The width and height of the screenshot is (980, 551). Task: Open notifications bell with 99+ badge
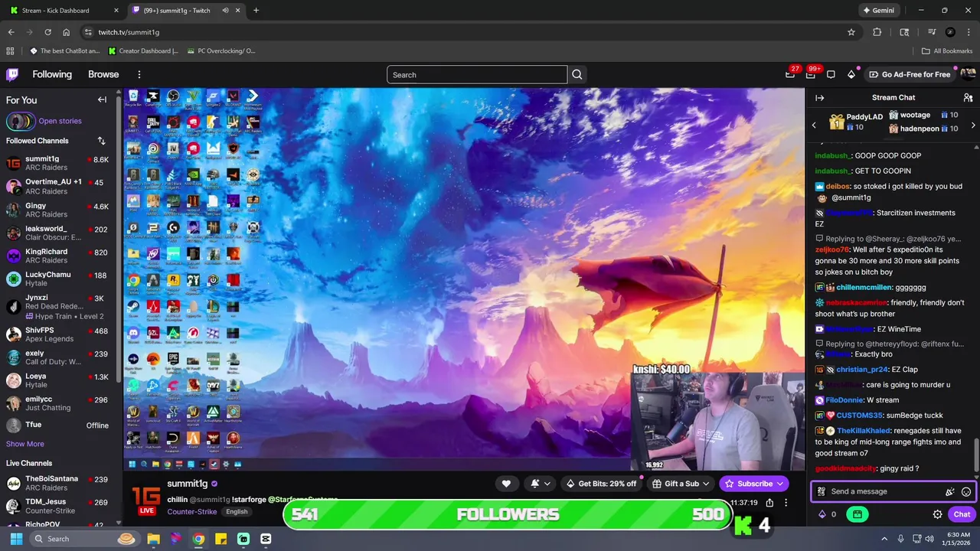tap(810, 74)
